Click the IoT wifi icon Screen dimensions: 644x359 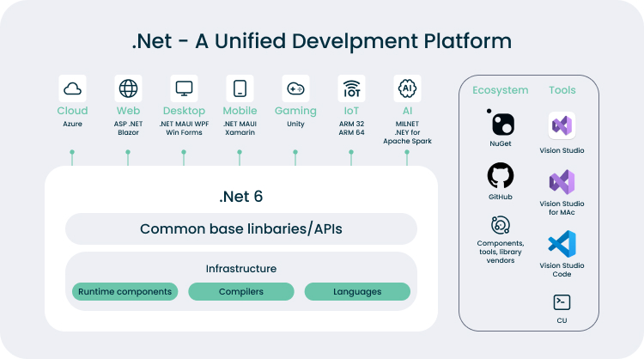[351, 88]
